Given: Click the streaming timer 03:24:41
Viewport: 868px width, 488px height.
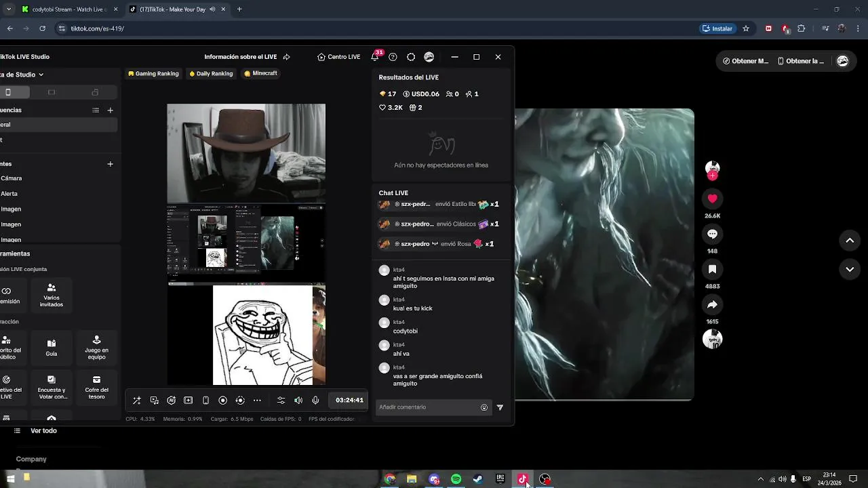Looking at the screenshot, I should click(x=349, y=401).
